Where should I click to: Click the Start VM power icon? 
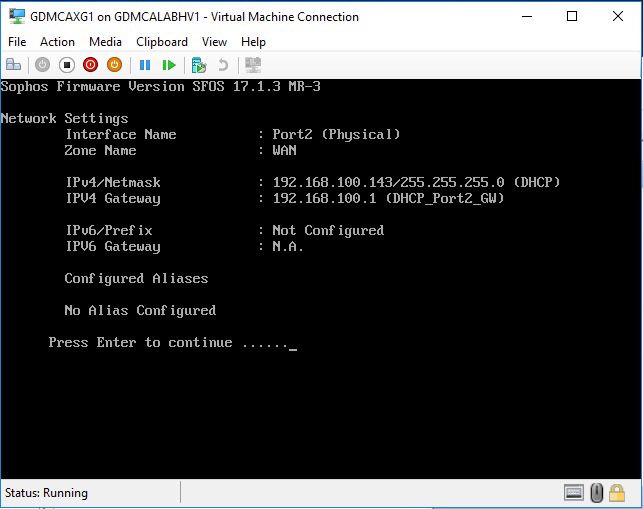coord(42,65)
